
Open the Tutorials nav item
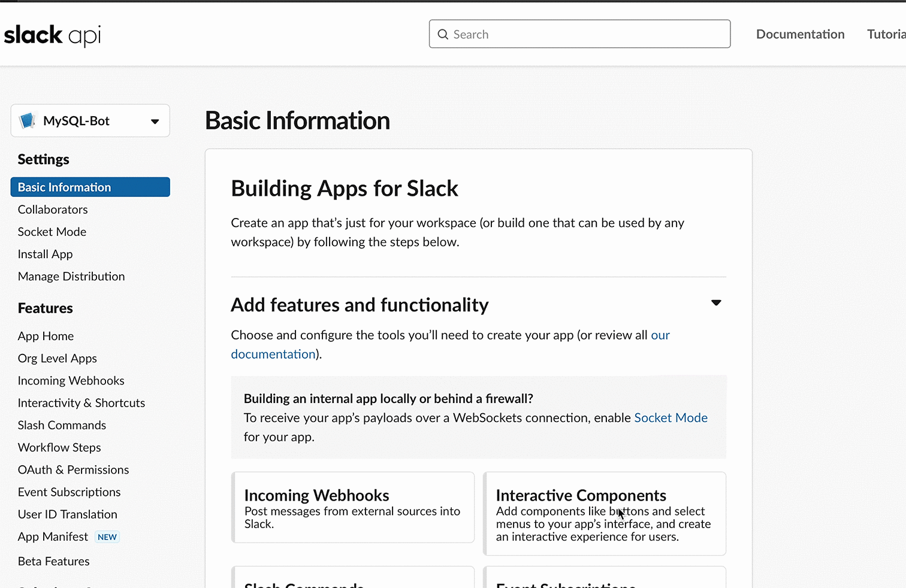pos(886,34)
